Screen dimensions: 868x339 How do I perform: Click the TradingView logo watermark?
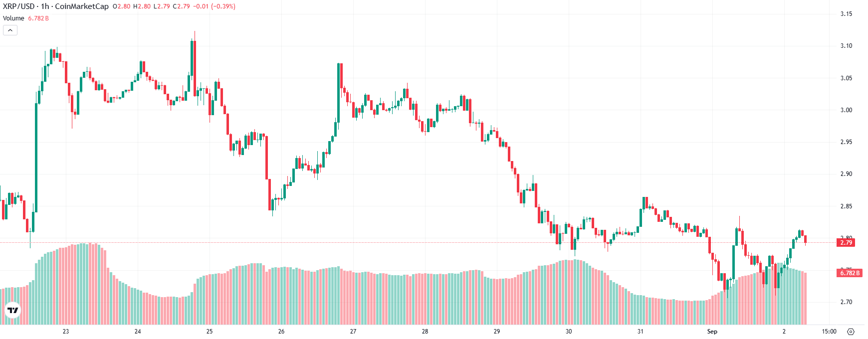tap(12, 310)
